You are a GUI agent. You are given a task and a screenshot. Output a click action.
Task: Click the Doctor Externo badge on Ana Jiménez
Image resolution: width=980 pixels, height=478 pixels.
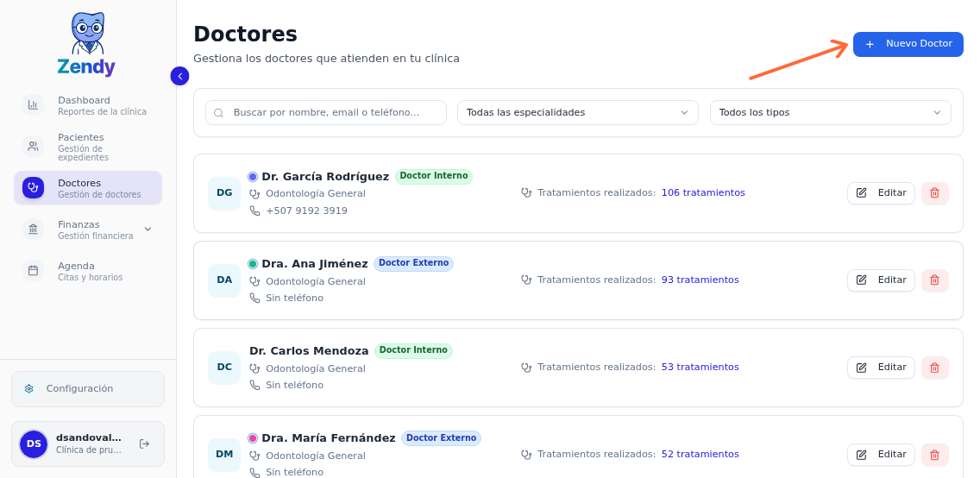[x=414, y=264]
